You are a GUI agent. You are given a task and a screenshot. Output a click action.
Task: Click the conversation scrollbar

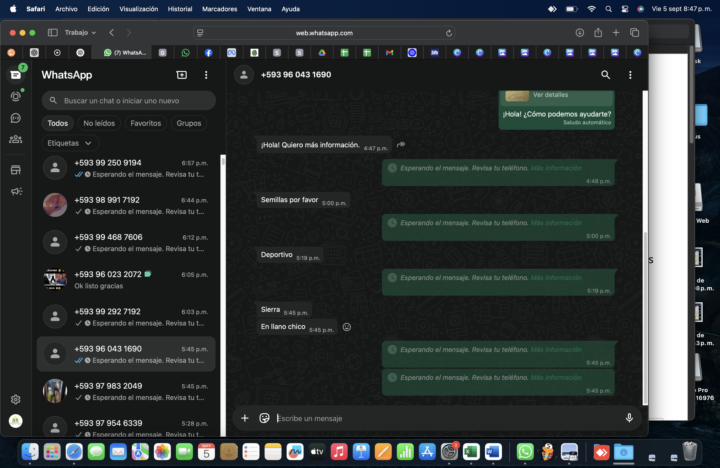point(645,317)
